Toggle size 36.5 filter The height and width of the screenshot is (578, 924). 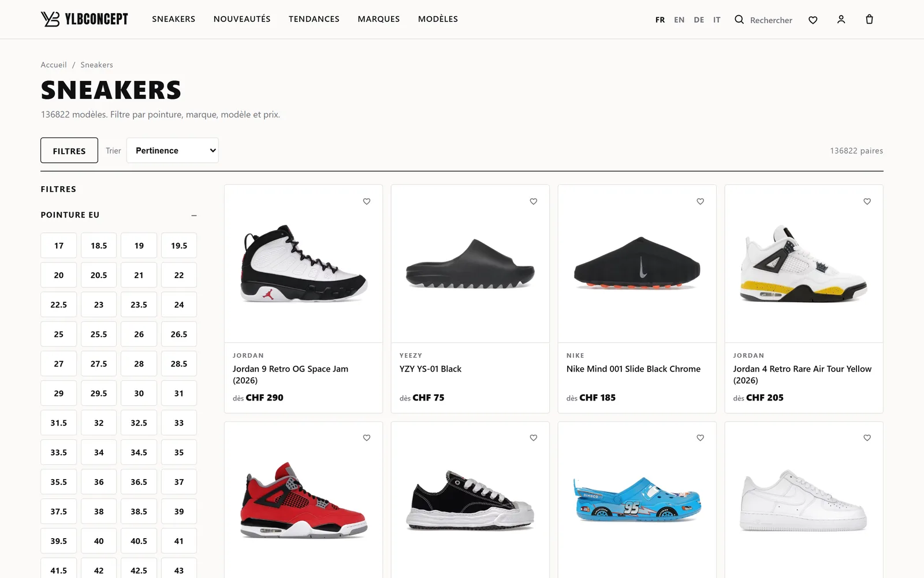click(x=139, y=482)
